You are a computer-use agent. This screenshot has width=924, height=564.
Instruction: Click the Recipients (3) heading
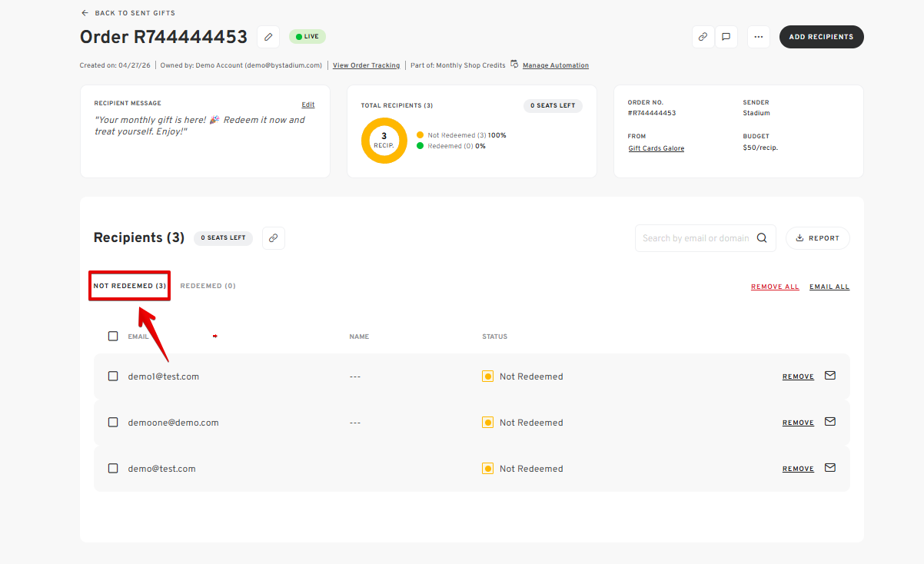pyautogui.click(x=139, y=238)
